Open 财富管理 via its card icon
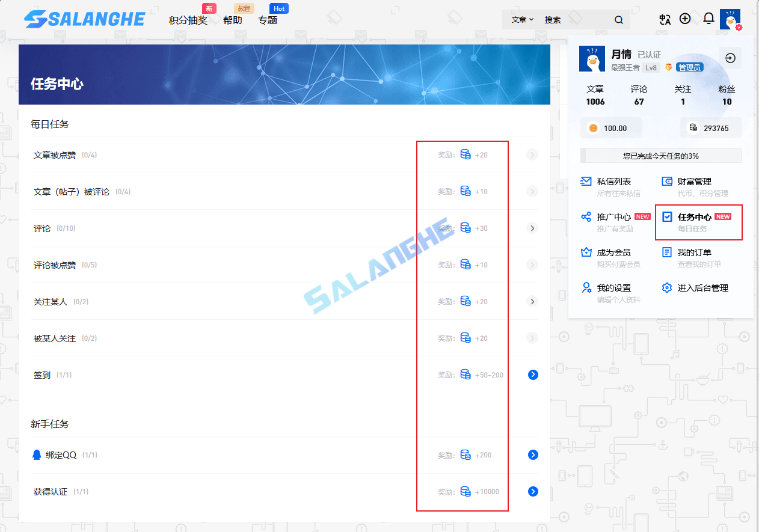Screen dimensions: 759x532 click(666, 180)
